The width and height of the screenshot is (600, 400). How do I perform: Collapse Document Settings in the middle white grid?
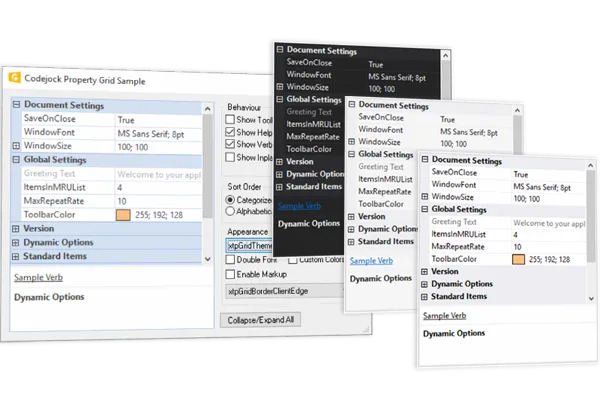pyautogui.click(x=352, y=104)
